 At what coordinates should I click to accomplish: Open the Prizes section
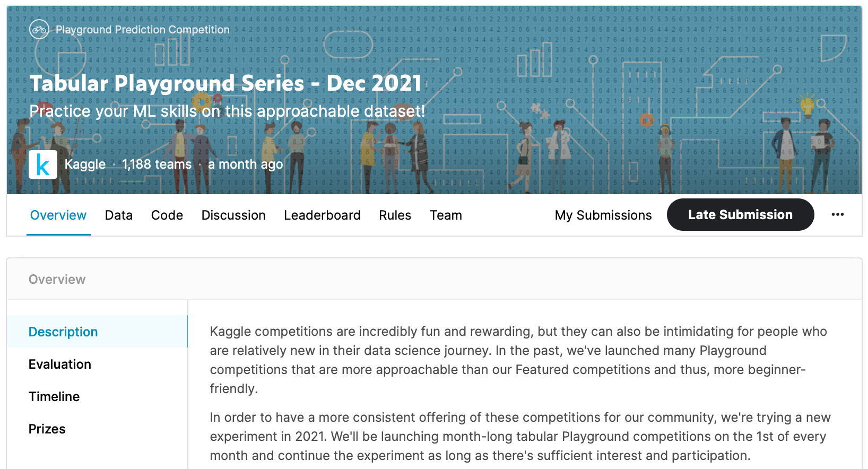(x=47, y=429)
